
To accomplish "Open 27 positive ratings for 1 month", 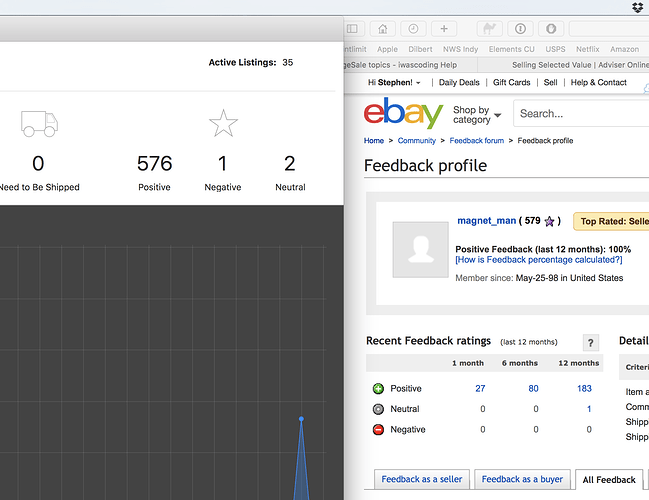I will pyautogui.click(x=480, y=389).
